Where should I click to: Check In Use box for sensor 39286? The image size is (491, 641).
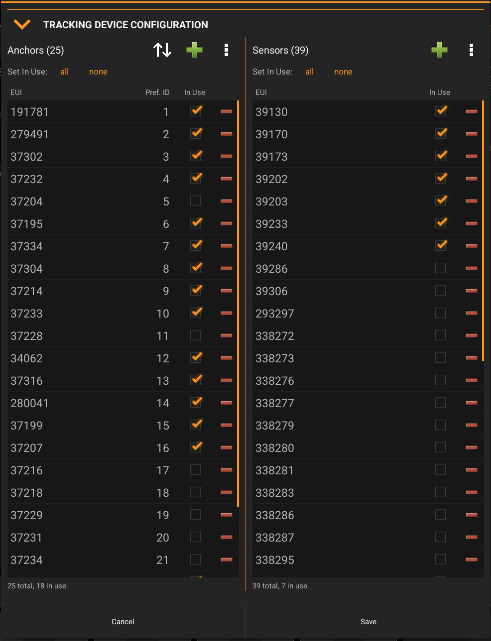coord(440,268)
